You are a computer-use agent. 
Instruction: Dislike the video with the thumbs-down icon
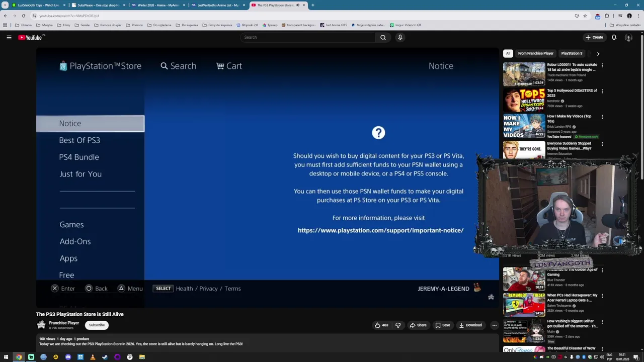tap(398, 325)
